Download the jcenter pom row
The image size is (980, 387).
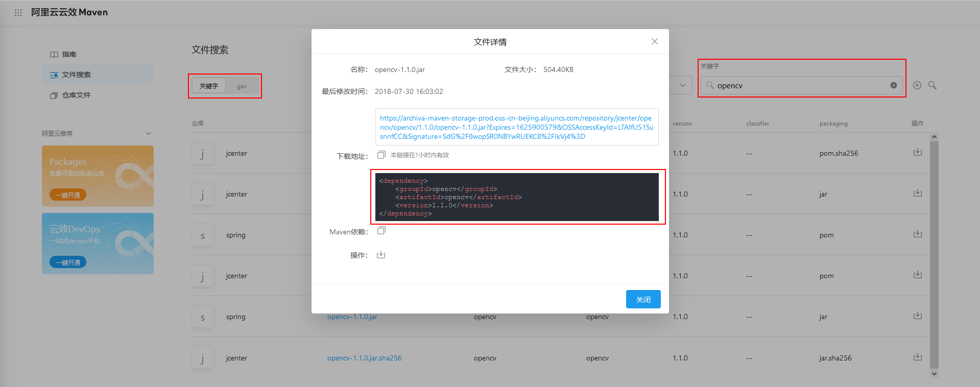pos(917,275)
